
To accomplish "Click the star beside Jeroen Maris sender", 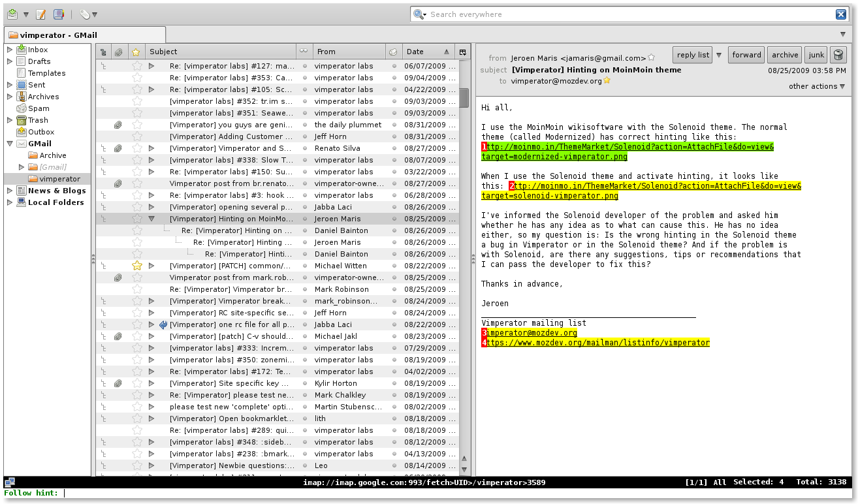I will click(651, 58).
